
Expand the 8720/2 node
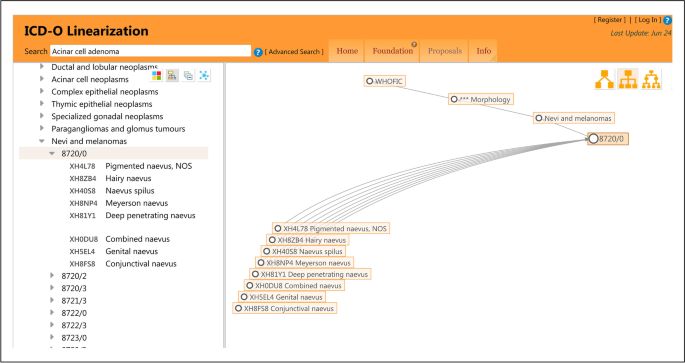coord(52,276)
